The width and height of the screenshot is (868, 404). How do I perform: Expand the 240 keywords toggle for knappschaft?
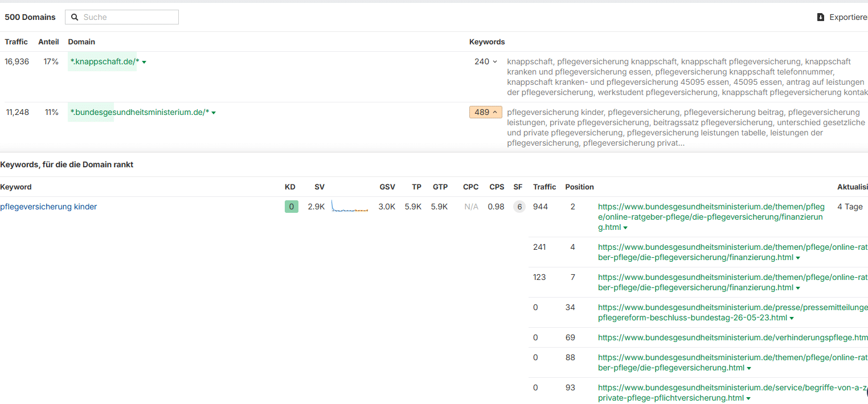tap(486, 61)
